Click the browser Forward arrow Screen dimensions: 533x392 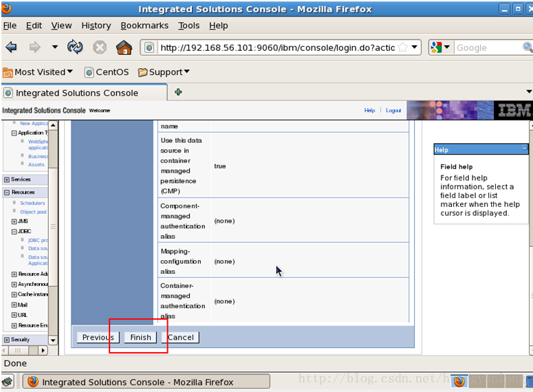[34, 47]
